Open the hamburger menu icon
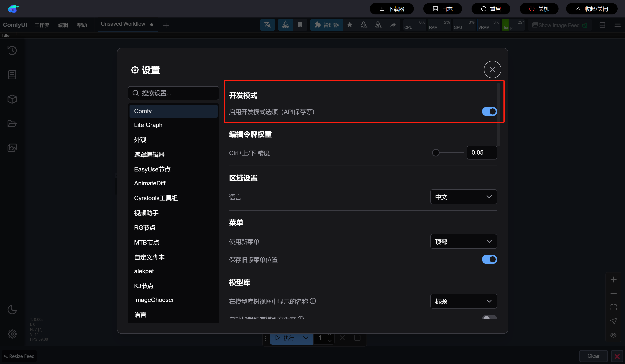The width and height of the screenshot is (625, 364). pyautogui.click(x=618, y=25)
